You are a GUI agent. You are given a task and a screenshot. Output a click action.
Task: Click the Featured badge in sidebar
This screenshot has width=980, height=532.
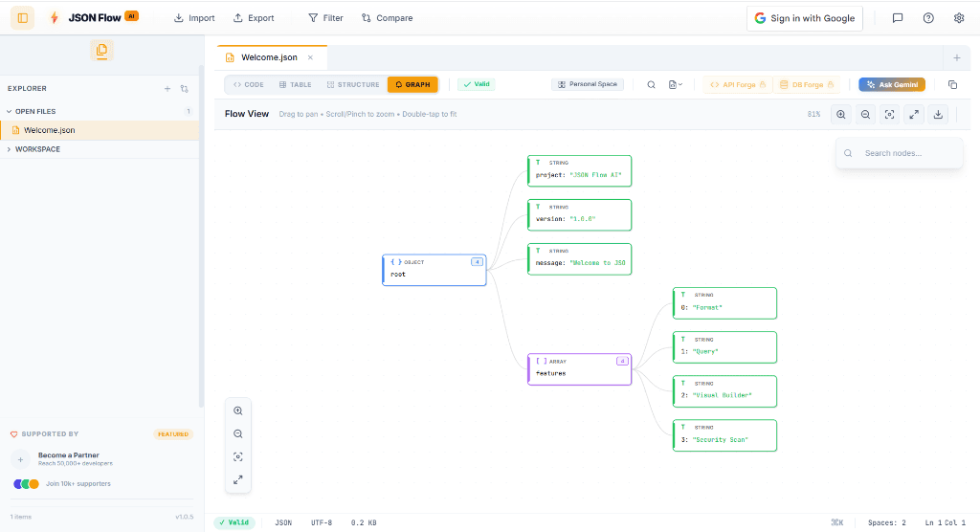(173, 433)
